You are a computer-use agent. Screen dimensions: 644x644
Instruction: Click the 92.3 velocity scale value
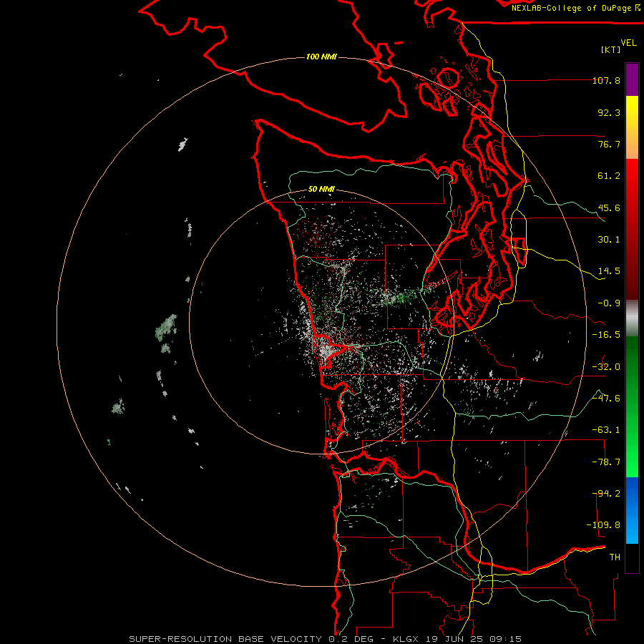pos(609,112)
